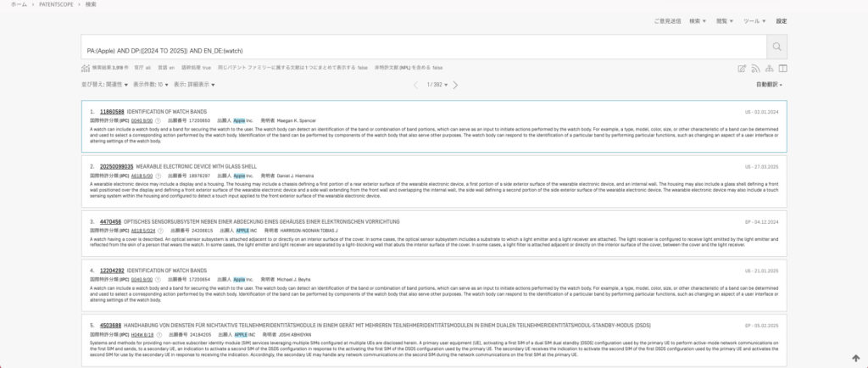Click into the search query input field
Screen dimensions: 868x368
(422, 47)
